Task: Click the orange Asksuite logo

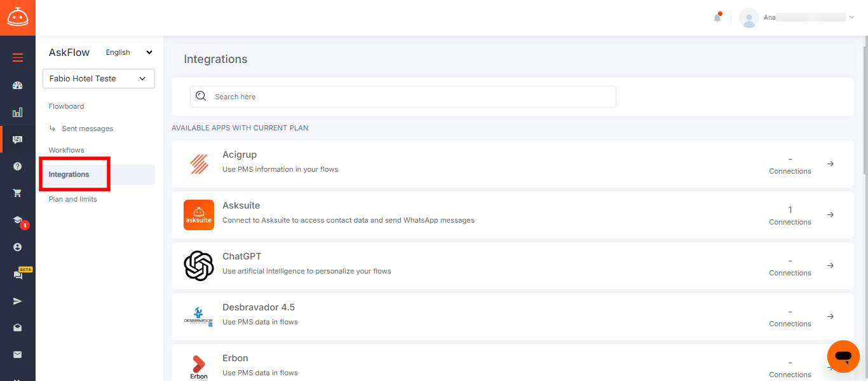Action: click(x=199, y=215)
